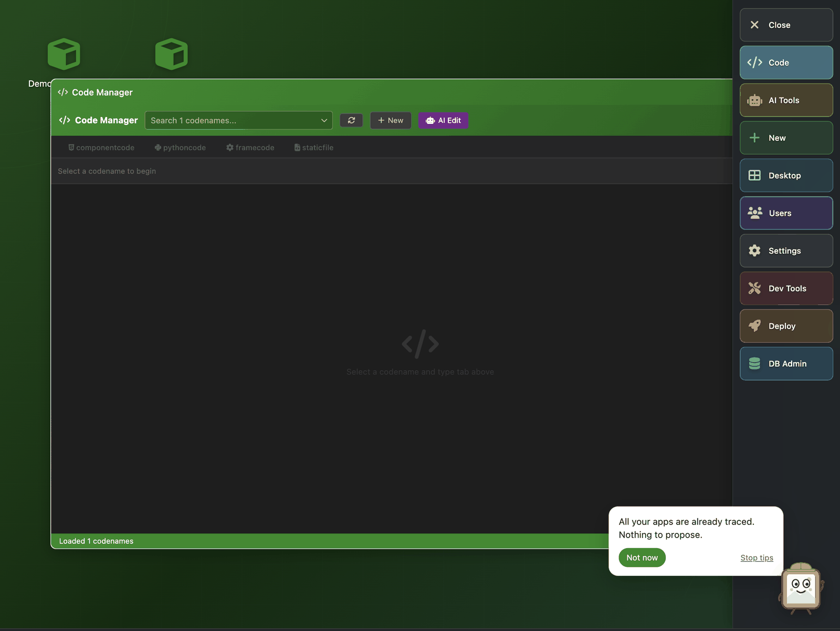Open Deploy rocket in sidebar
Viewport: 840px width, 631px height.
754,326
